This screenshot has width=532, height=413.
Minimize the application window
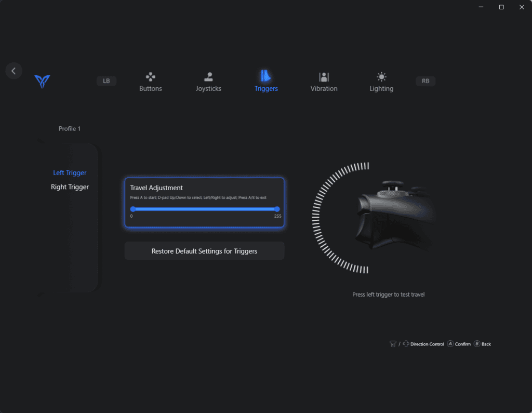[x=481, y=7]
